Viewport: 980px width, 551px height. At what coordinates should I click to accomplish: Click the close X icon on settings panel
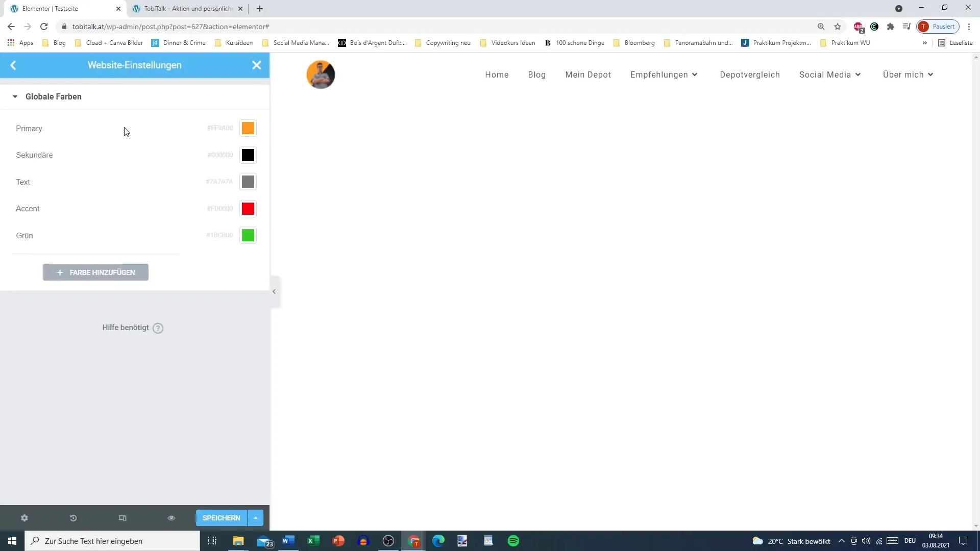pos(257,65)
